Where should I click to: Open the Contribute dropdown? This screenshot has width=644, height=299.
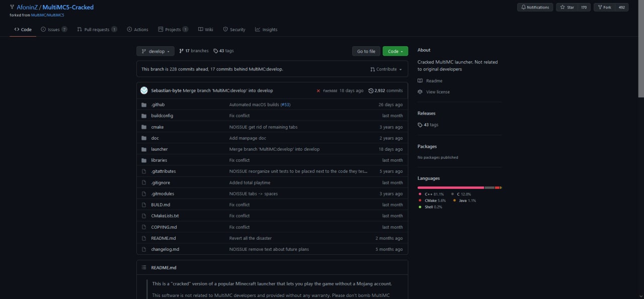[386, 69]
